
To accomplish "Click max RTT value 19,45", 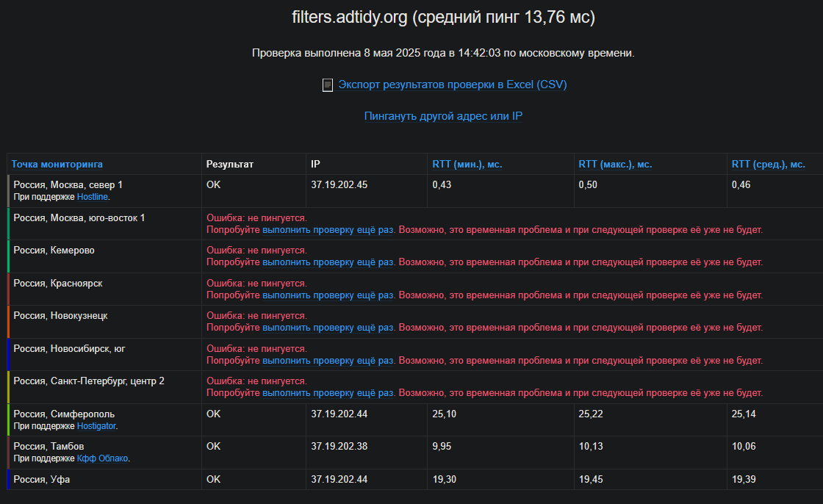I will 591,479.
